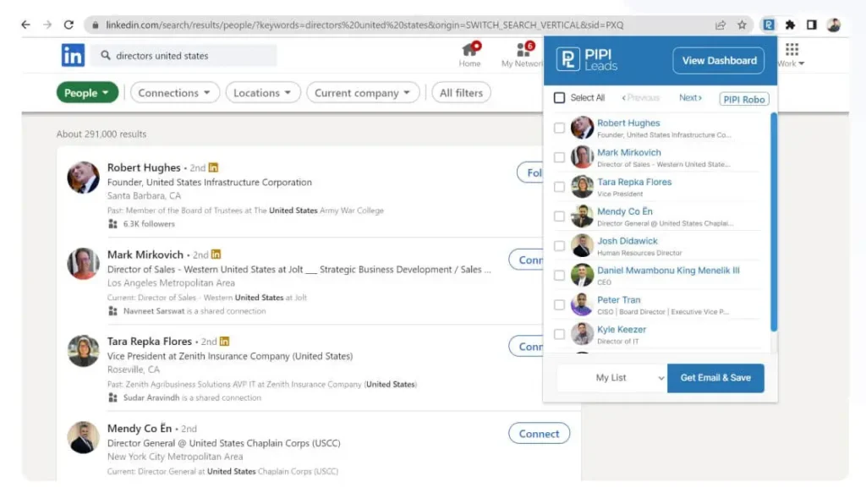Click the browser address bar URL
The height and width of the screenshot is (504, 866).
pyautogui.click(x=364, y=25)
